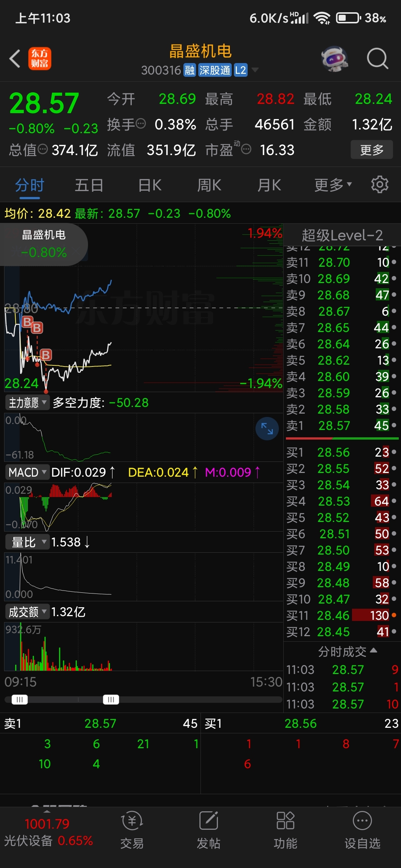401x868 pixels.
Task: Tap the topmost B buy marker on chart
Action: [x=27, y=322]
